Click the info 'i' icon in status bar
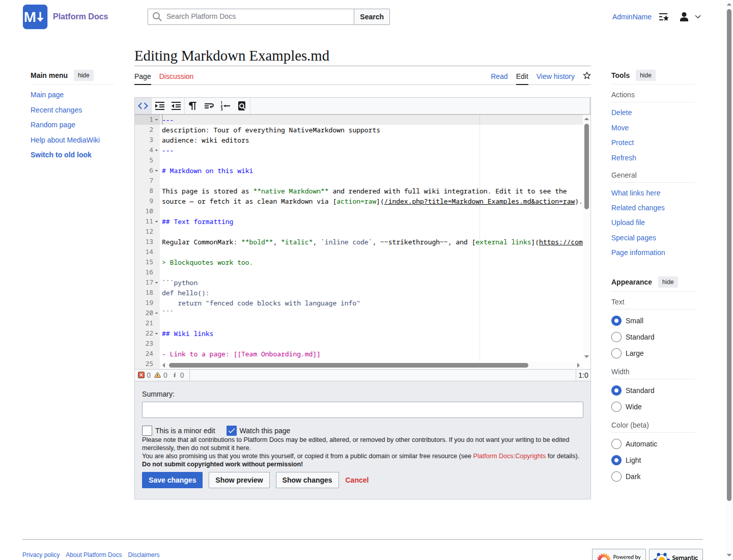The width and height of the screenshot is (733, 560). point(175,375)
